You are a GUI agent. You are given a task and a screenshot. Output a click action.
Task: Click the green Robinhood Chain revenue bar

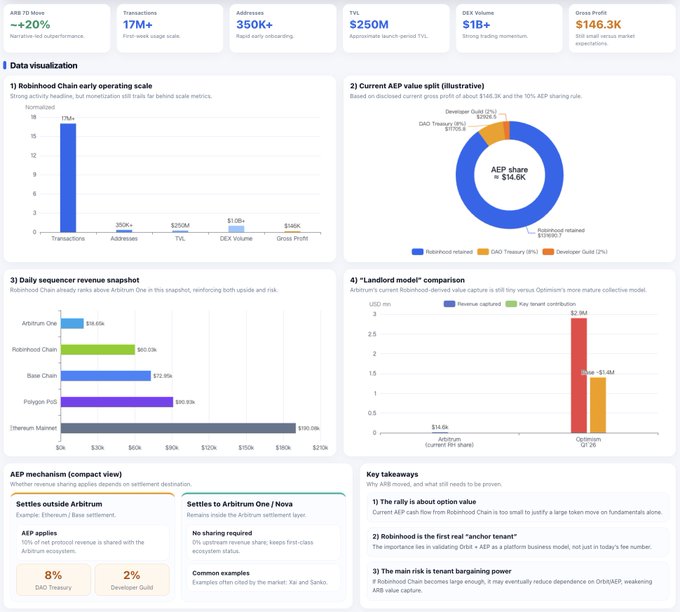98,350
